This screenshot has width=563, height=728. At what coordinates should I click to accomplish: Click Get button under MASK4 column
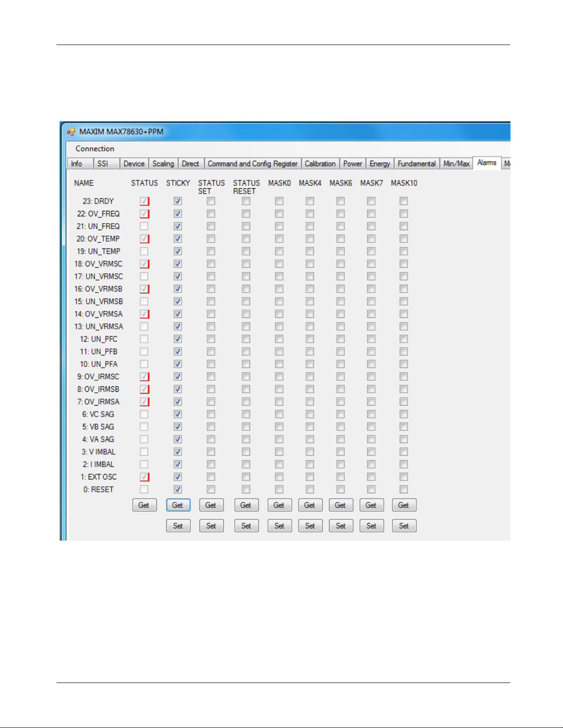310,505
